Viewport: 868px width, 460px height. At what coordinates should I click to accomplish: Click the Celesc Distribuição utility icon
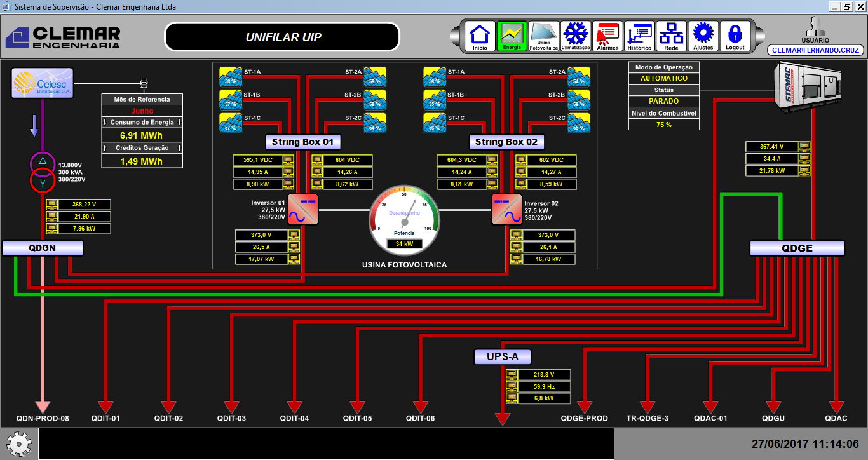click(43, 83)
